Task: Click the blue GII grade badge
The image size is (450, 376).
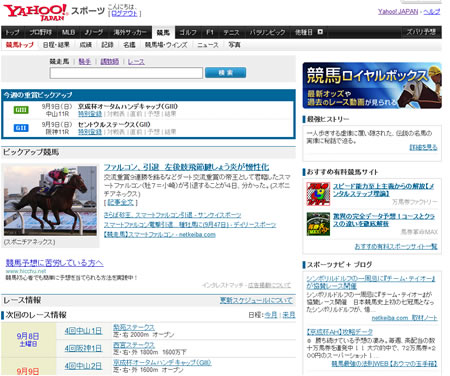Action: [x=21, y=128]
